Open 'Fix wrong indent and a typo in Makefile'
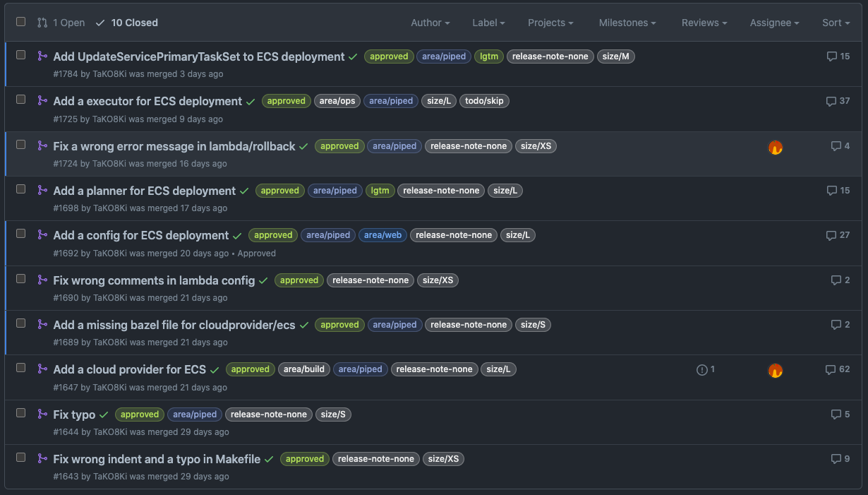The width and height of the screenshot is (868, 495). tap(157, 459)
